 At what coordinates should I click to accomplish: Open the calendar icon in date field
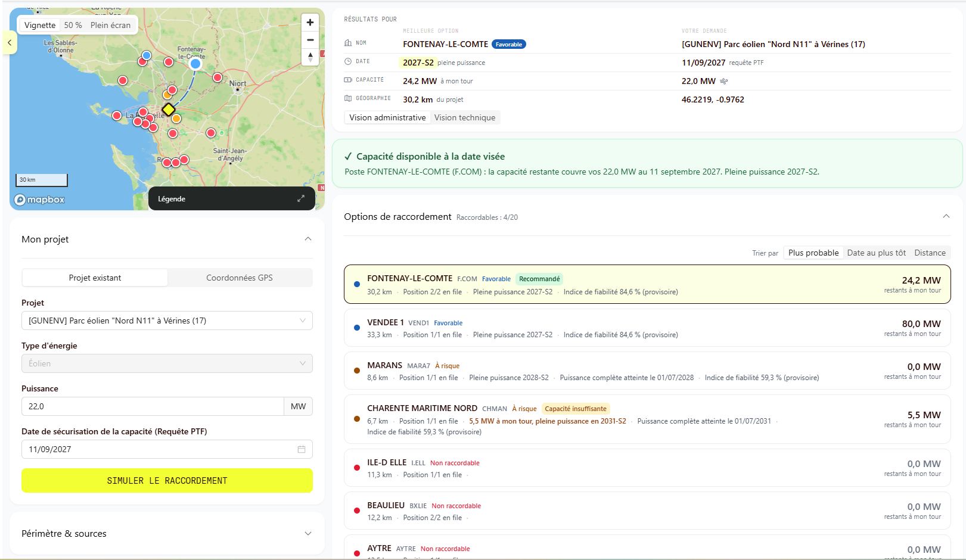coord(302,449)
